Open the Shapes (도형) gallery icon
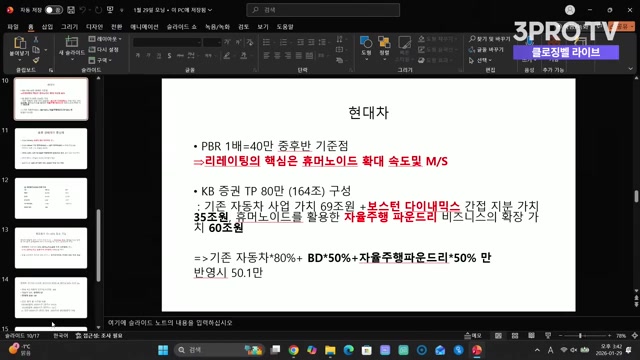The width and height of the screenshot is (640, 360). pos(366,42)
